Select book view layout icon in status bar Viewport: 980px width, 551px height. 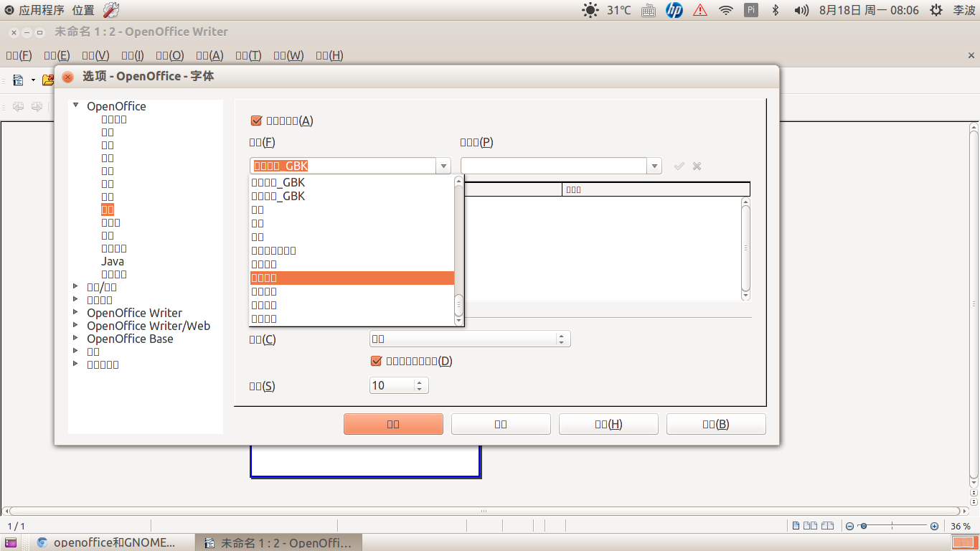coord(829,526)
